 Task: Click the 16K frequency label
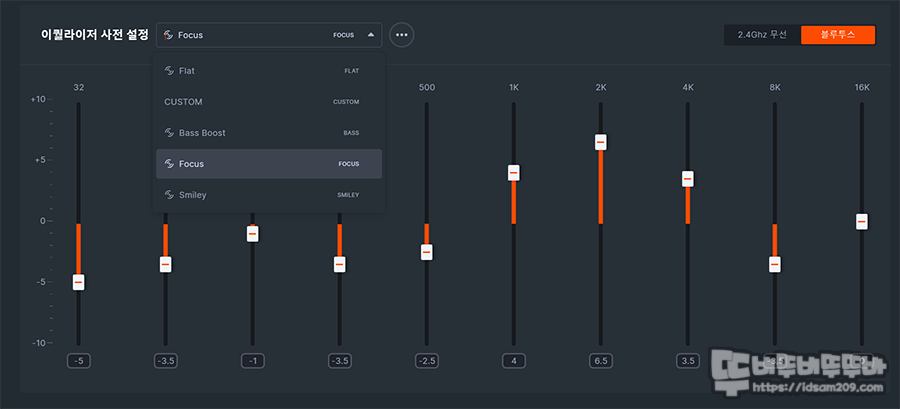pos(862,88)
